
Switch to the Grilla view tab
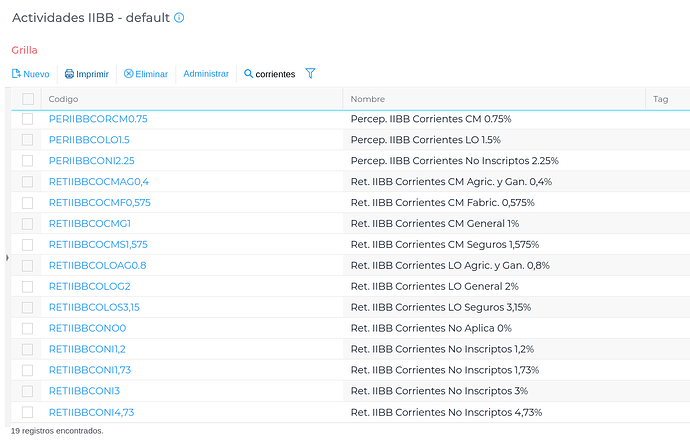[x=24, y=50]
